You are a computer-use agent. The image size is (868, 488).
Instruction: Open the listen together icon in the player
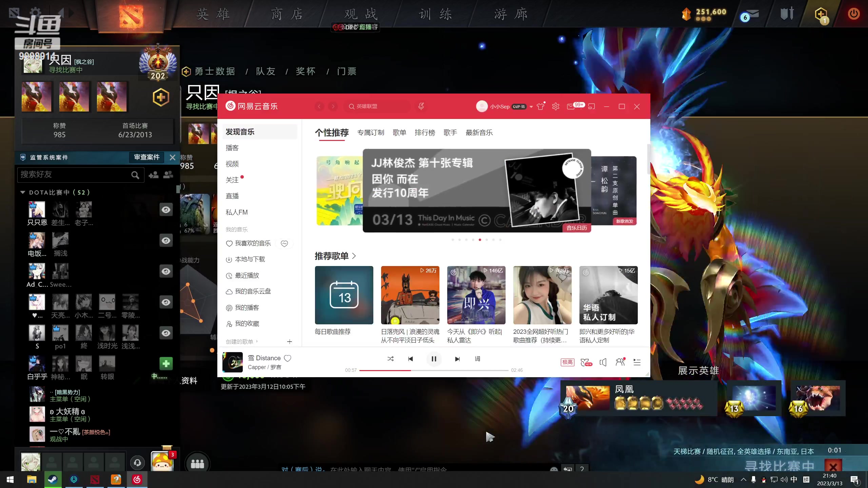click(x=620, y=362)
